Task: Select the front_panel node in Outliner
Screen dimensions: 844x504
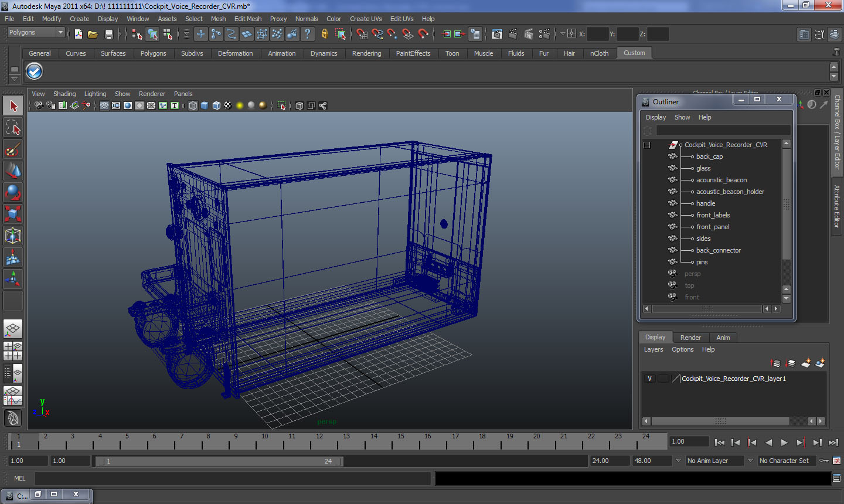Action: [713, 227]
